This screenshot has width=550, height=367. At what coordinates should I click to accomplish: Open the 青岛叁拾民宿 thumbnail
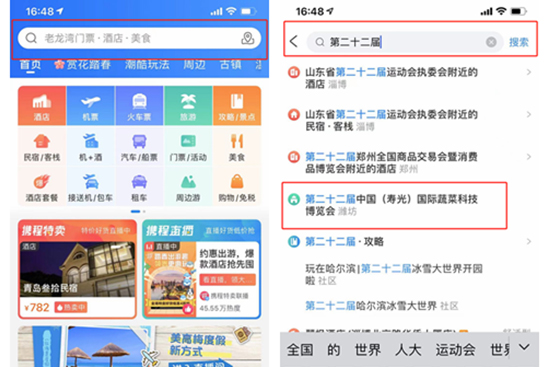77,269
